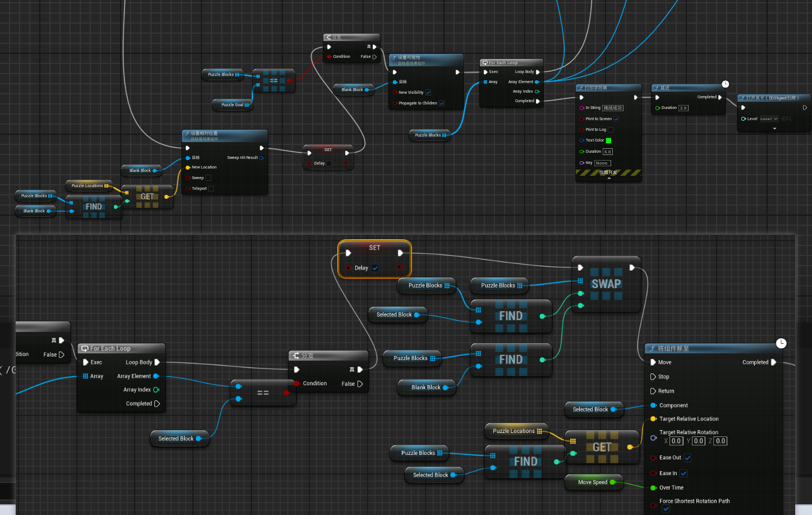
Task: Toggle New Visibility checkbox
Action: click(x=428, y=93)
